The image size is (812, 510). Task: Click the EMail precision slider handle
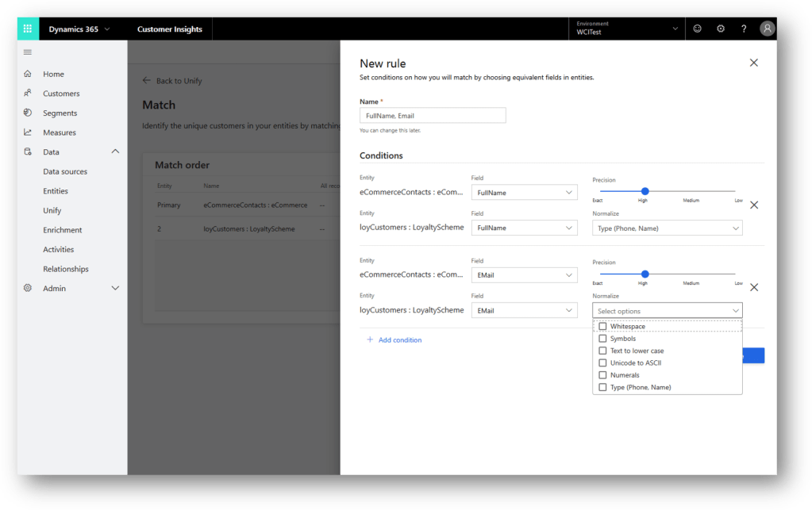click(x=645, y=274)
